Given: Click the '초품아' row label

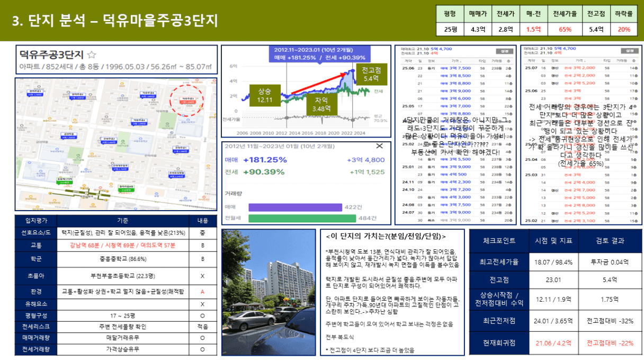Looking at the screenshot, I should click(36, 276).
